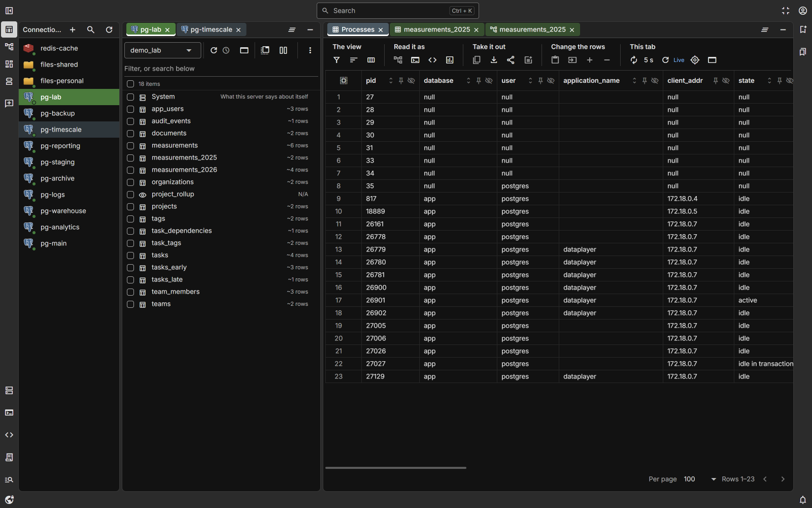Viewport: 812px width, 508px height.
Task: Open the notifications bell icon
Action: coord(803,500)
